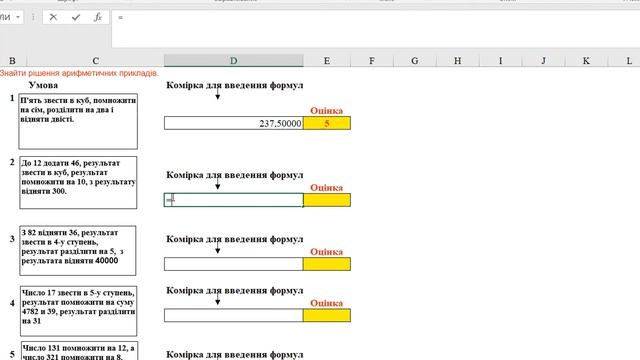Select the red heading 'Знайти рішення арифметичних прикладів'
This screenshot has width=640, height=360.
pyautogui.click(x=79, y=73)
